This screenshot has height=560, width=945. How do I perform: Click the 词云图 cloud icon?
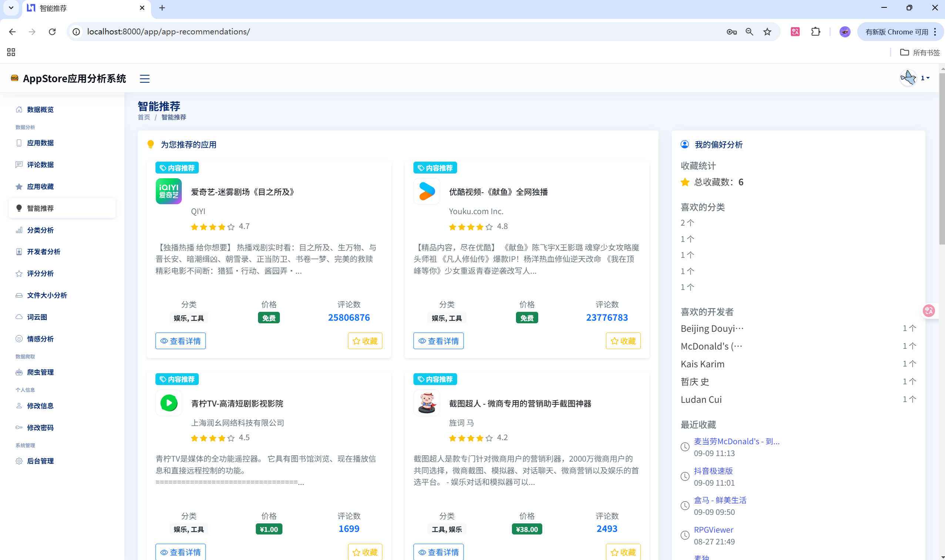click(19, 317)
